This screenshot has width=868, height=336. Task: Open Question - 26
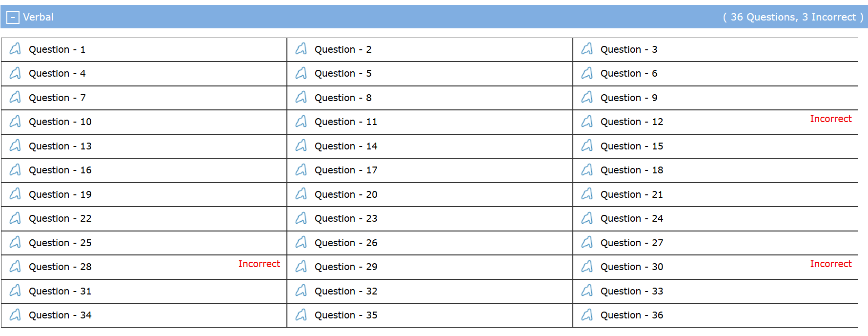pos(345,243)
